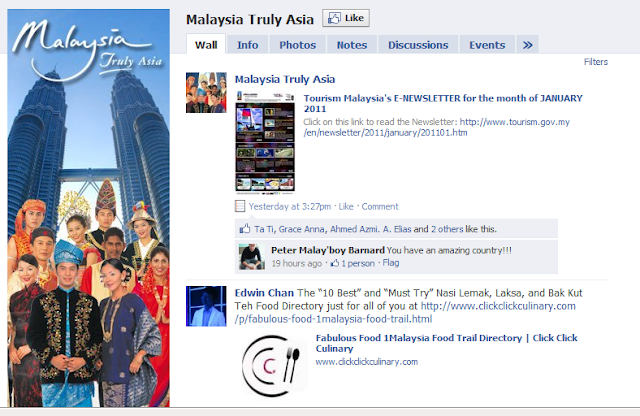The width and height of the screenshot is (640, 416).
Task: Switch to the Photos tab
Action: (x=298, y=45)
